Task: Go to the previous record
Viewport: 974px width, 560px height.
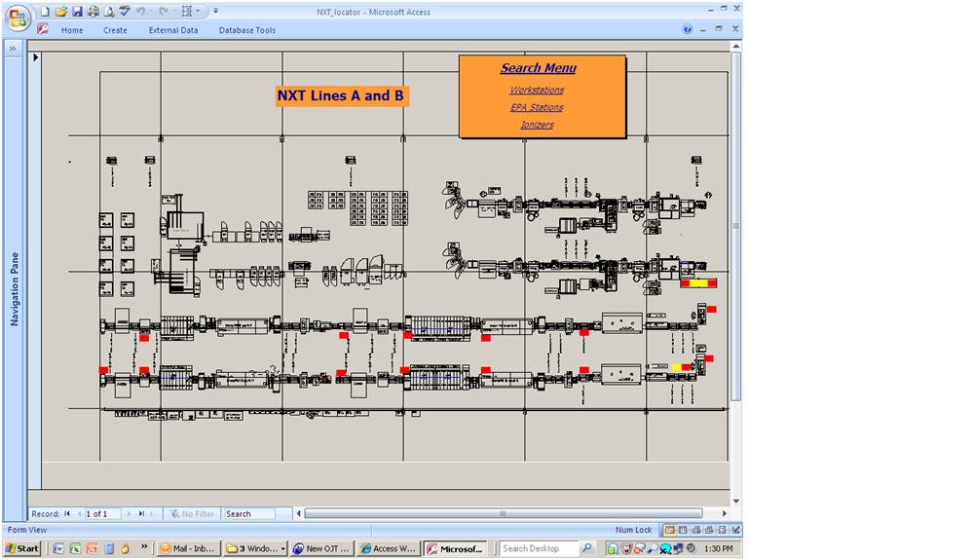Action: [x=79, y=514]
